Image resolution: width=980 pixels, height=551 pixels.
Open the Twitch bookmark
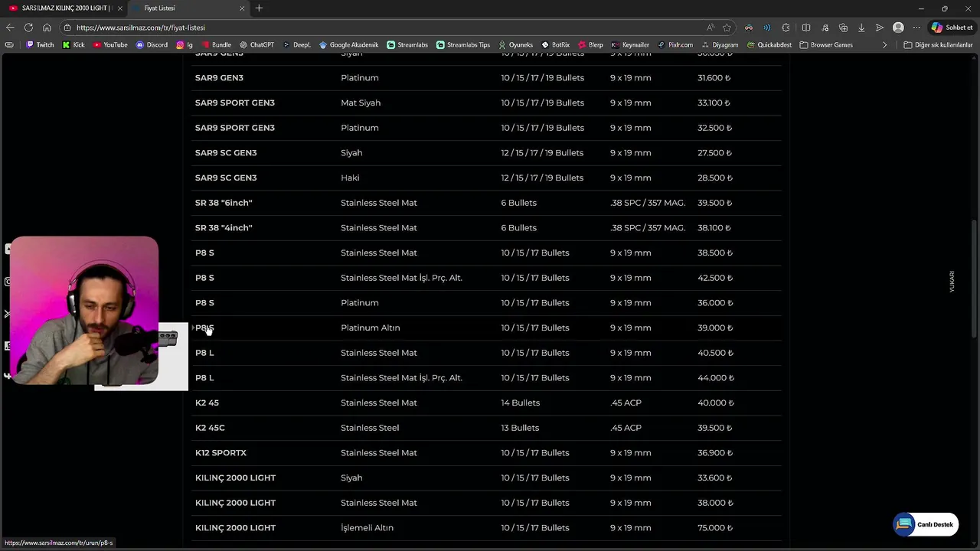pyautogui.click(x=40, y=45)
